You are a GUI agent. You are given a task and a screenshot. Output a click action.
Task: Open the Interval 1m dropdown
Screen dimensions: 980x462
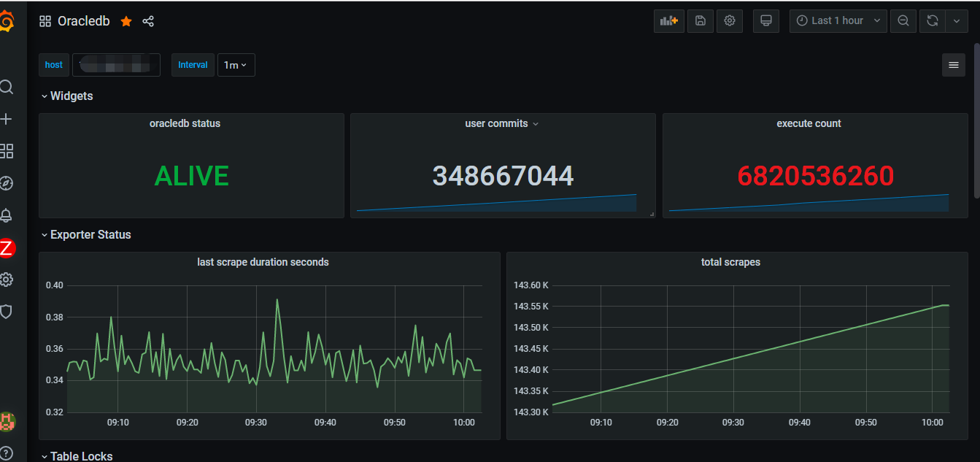click(x=236, y=65)
